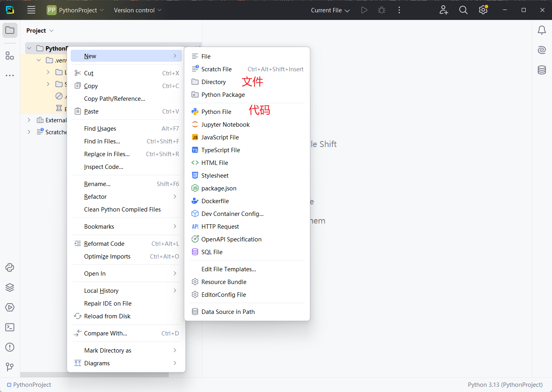Choose File in the New submenu
This screenshot has width=552, height=392.
[x=247, y=57]
